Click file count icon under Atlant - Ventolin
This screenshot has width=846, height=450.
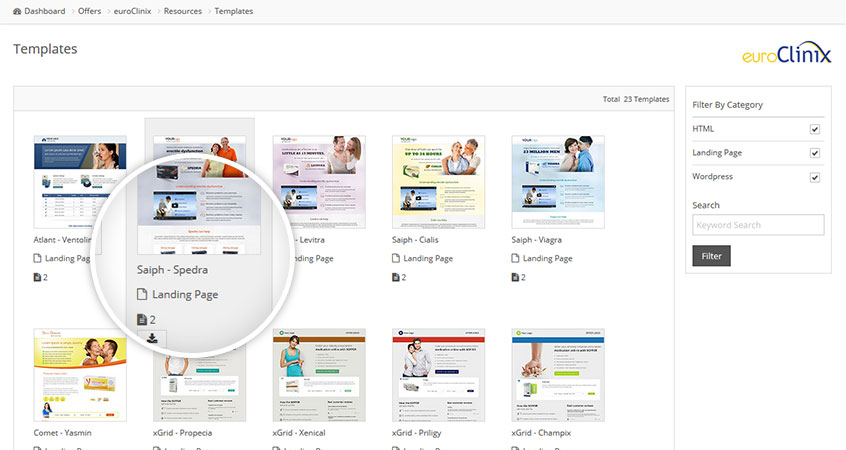coord(37,277)
